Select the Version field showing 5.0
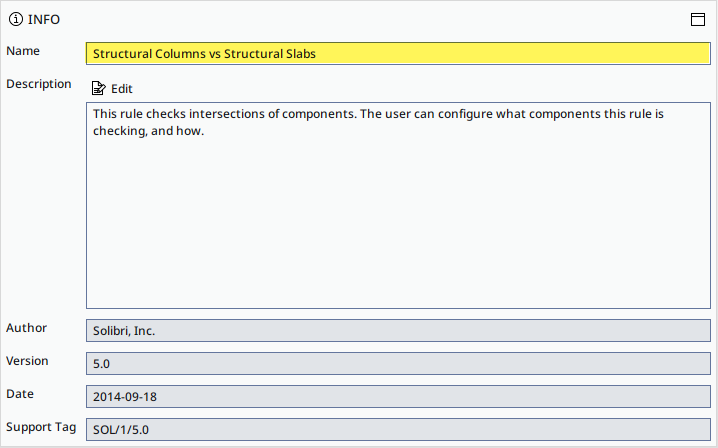The height and width of the screenshot is (448, 718). (x=398, y=364)
